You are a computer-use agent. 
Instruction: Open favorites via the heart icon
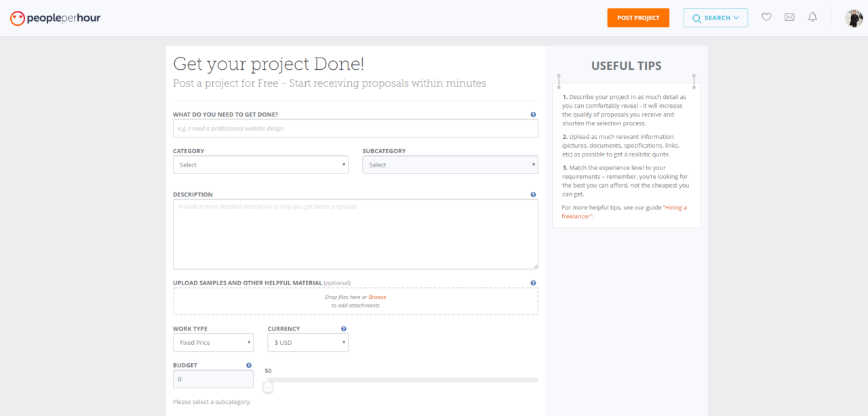(766, 18)
